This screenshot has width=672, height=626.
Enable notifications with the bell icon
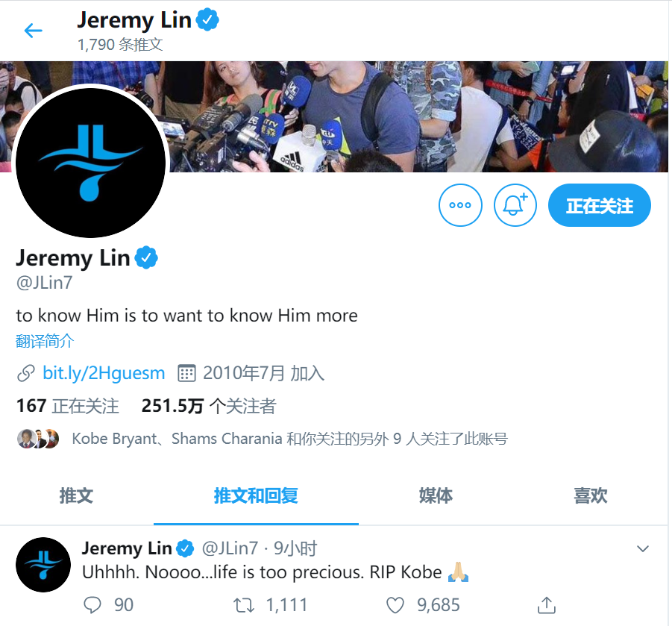(x=515, y=205)
